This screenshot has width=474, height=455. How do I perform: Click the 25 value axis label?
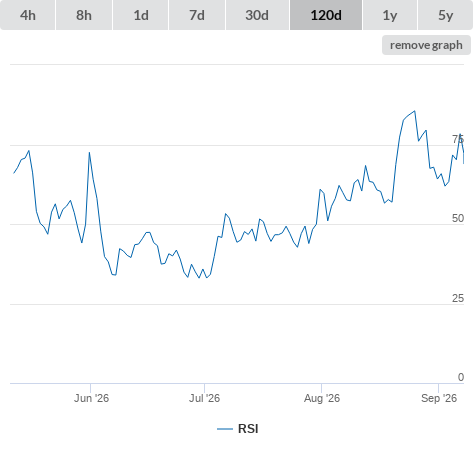458,298
